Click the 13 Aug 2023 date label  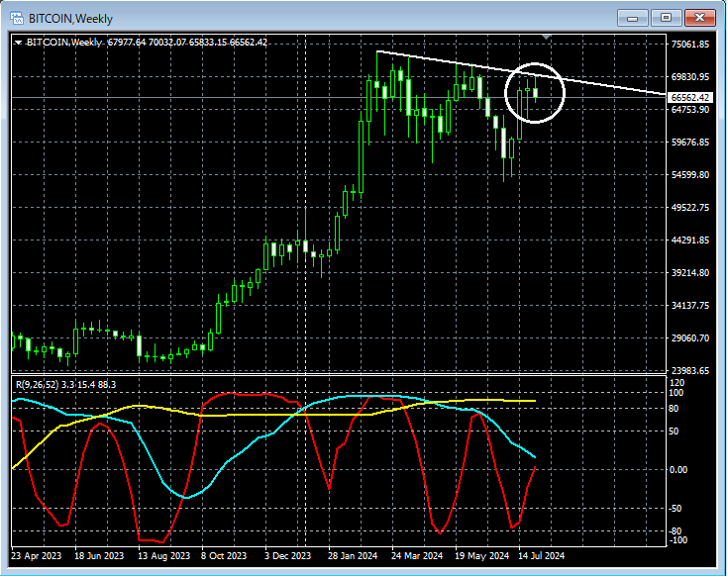point(163,555)
